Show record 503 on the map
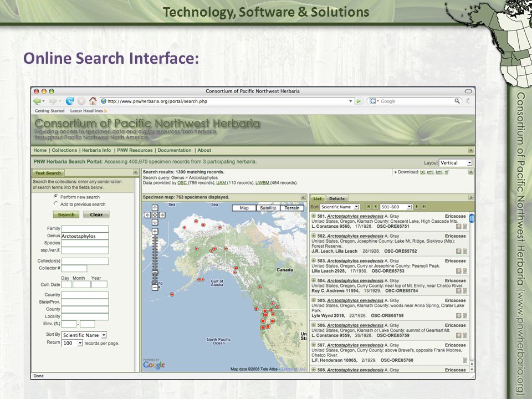Screen dimensions: 532x399 point(458,271)
